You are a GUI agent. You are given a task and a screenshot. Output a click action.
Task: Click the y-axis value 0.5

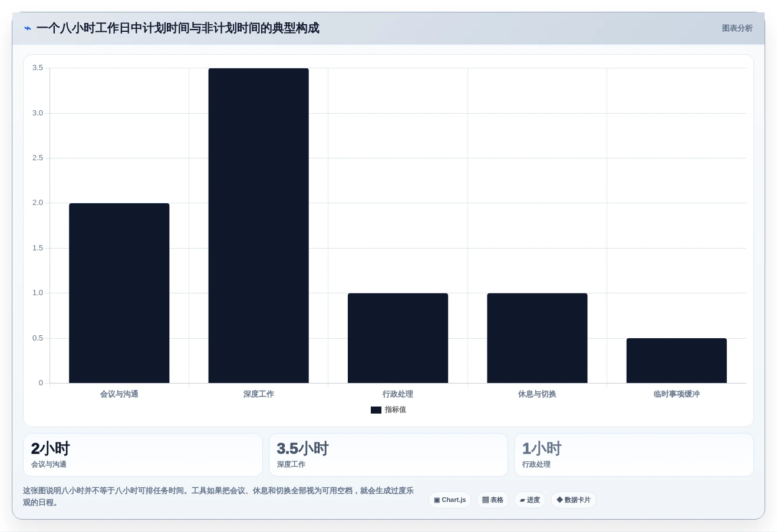pos(38,338)
